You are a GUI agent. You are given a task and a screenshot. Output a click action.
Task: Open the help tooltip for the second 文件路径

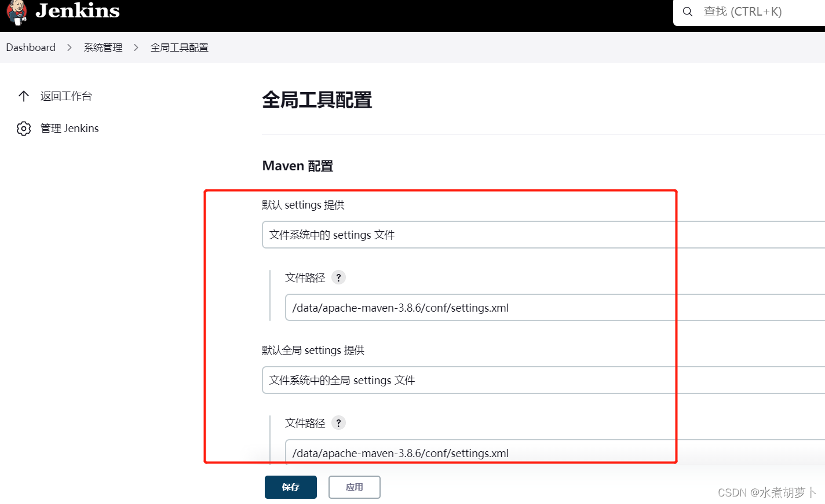(x=338, y=422)
